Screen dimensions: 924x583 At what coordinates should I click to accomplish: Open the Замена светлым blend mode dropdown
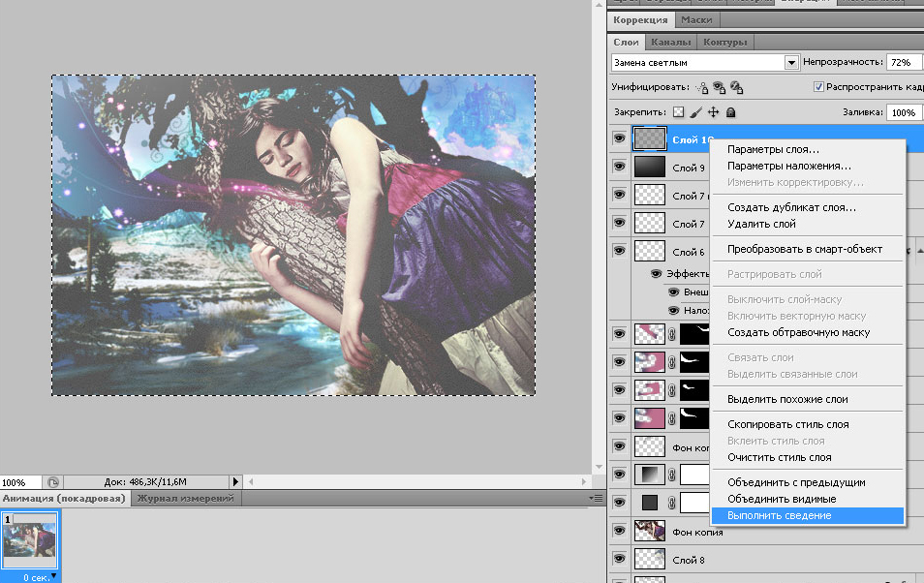coord(790,63)
